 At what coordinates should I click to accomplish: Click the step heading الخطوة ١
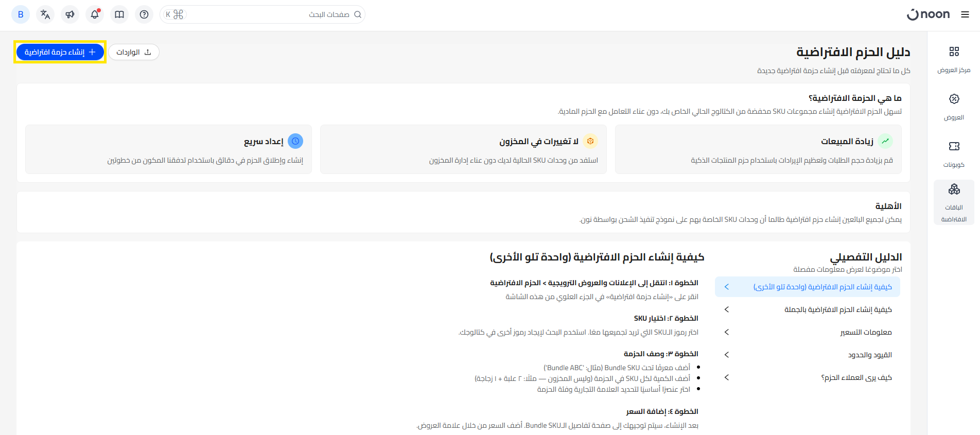(x=594, y=283)
